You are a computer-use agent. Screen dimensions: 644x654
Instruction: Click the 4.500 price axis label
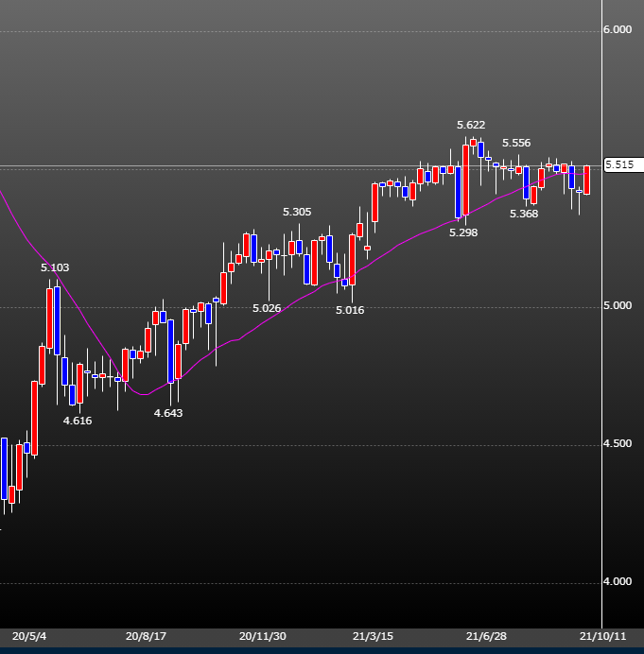point(618,444)
